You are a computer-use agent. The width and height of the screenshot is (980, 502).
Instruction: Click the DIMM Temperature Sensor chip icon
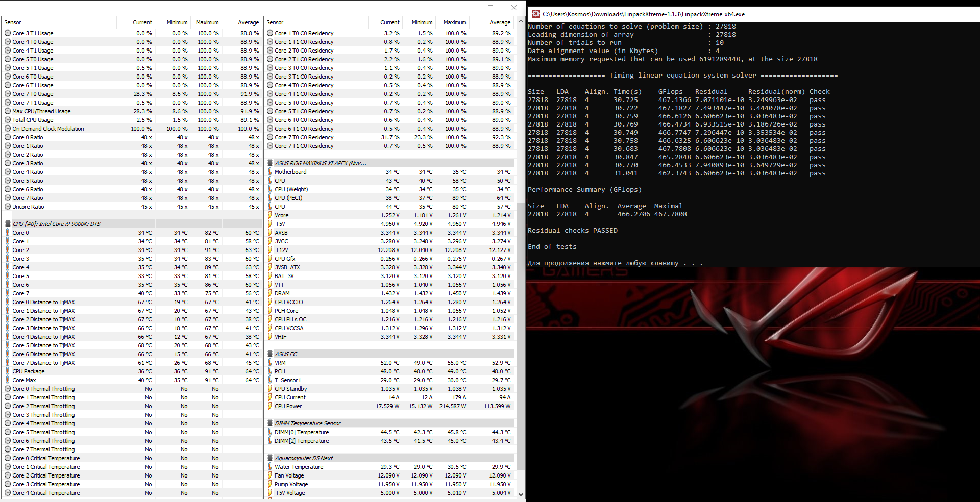pyautogui.click(x=270, y=423)
